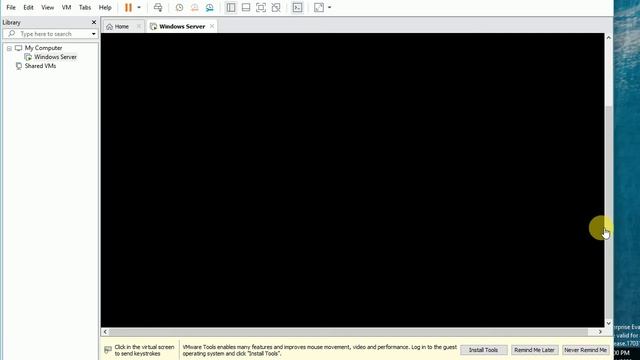Toggle the console view icon
Screen dimensions: 640x360
(297, 7)
